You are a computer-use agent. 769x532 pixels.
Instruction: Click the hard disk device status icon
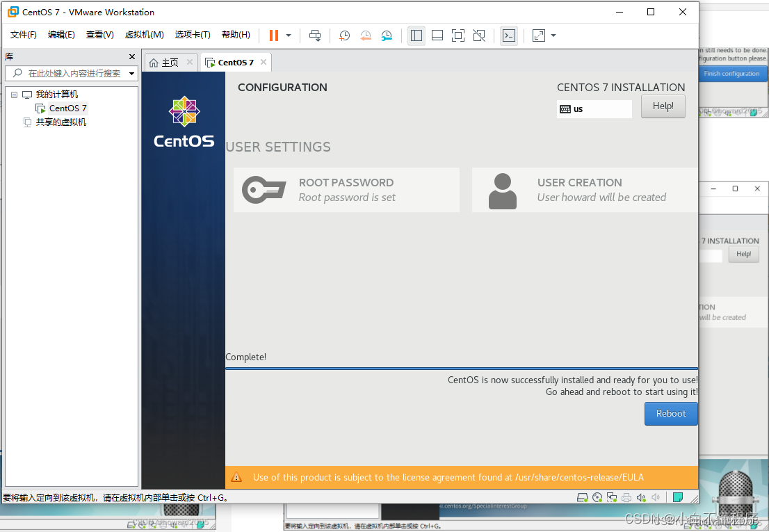tap(582, 498)
